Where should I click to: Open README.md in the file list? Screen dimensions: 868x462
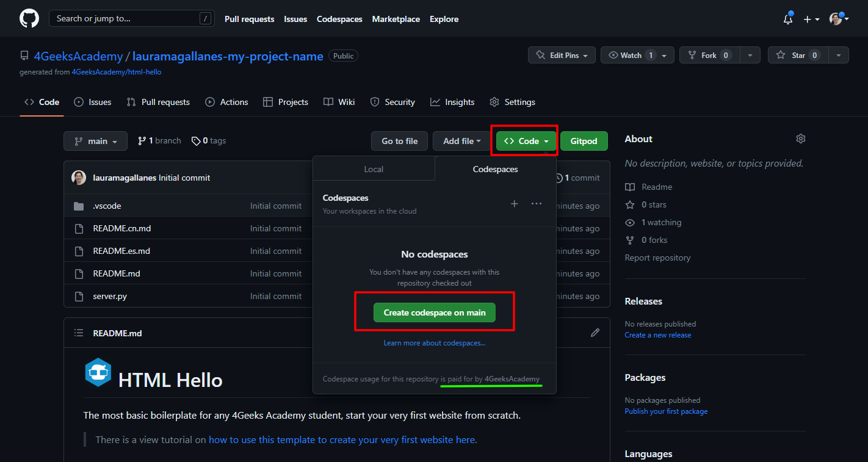pyautogui.click(x=117, y=273)
